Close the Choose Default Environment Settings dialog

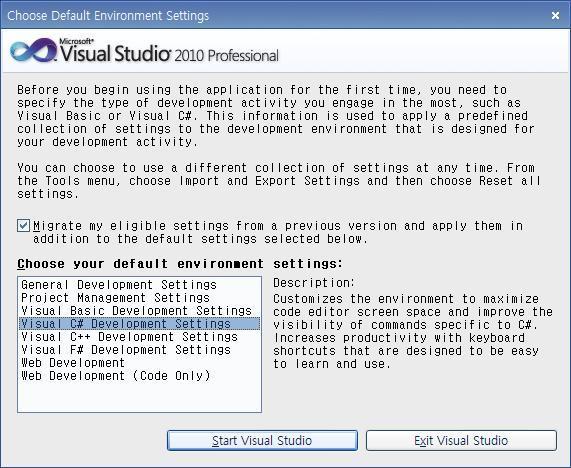(555, 15)
